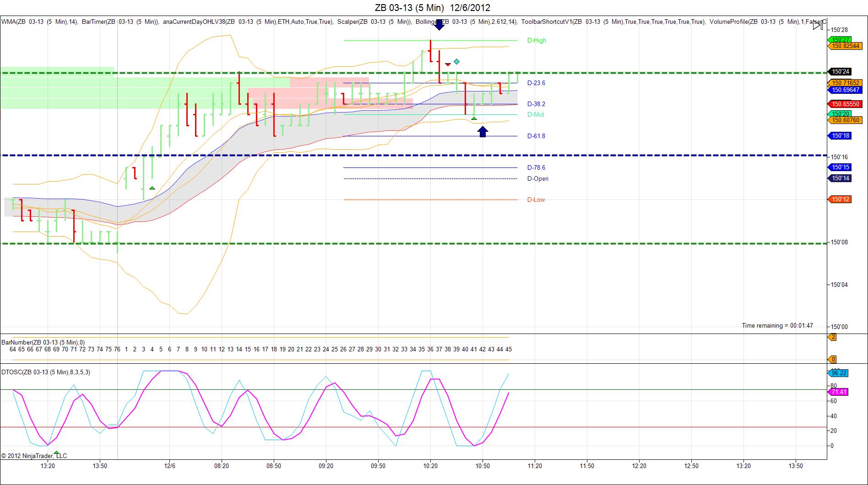Screen dimensions: 868x485
Task: Click the red down triangle near bar 38
Action: 448,65
